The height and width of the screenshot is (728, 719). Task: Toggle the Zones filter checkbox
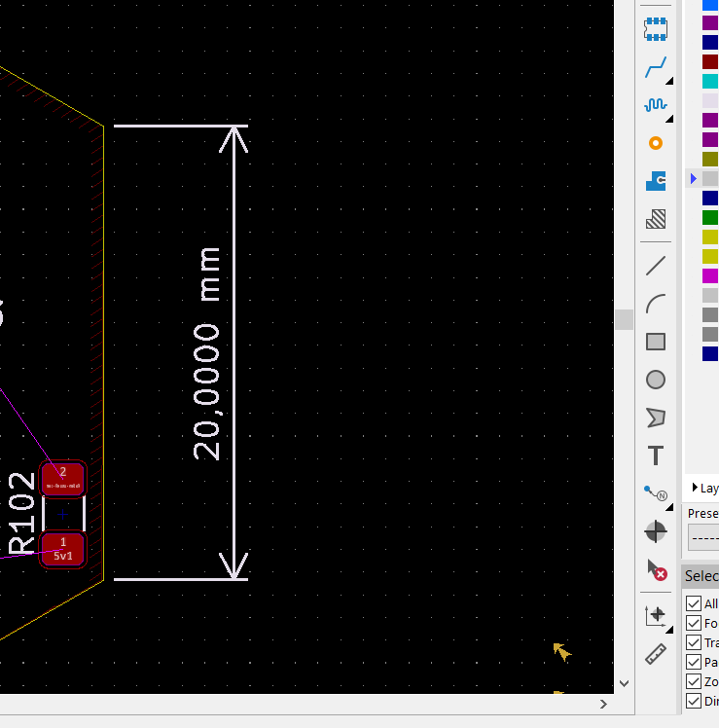(694, 681)
